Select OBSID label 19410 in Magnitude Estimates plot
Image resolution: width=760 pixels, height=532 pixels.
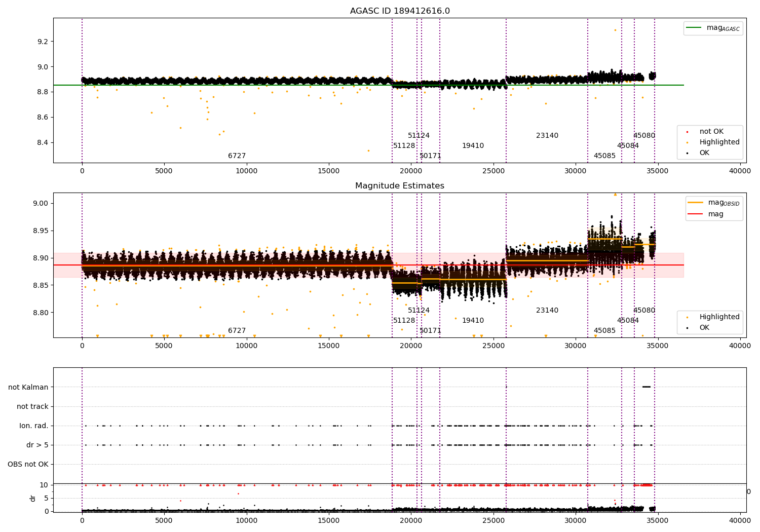click(473, 321)
